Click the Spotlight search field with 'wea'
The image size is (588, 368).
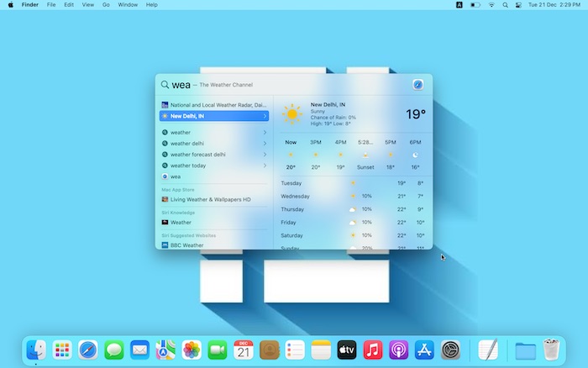(x=285, y=85)
